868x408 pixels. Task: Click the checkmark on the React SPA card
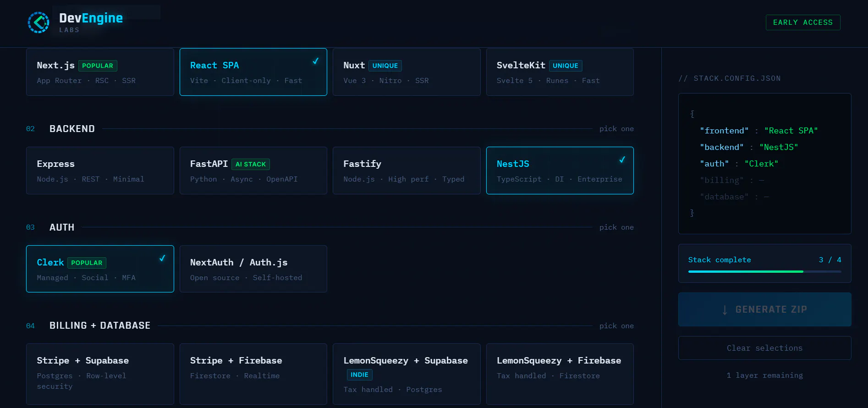pos(315,61)
